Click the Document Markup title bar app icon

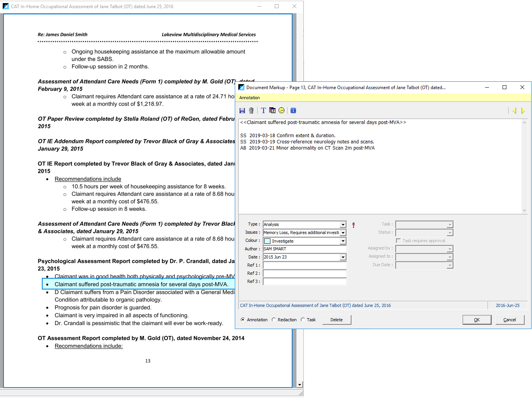tap(241, 87)
